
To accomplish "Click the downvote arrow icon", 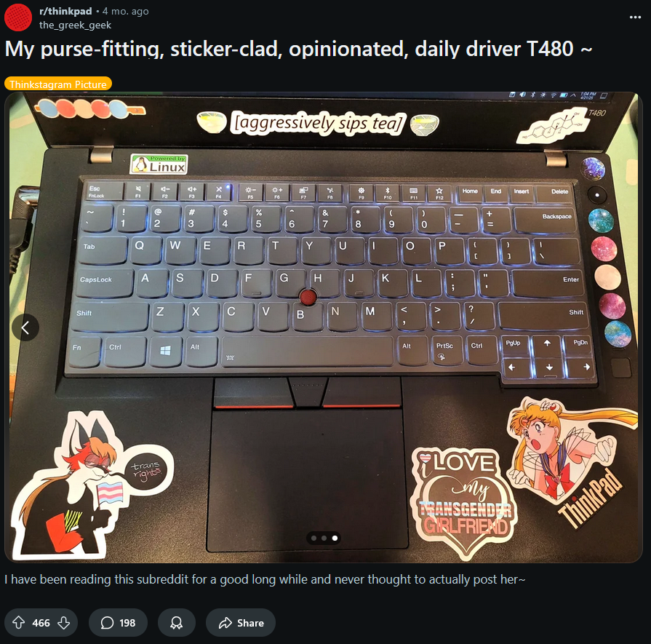I will coord(63,622).
